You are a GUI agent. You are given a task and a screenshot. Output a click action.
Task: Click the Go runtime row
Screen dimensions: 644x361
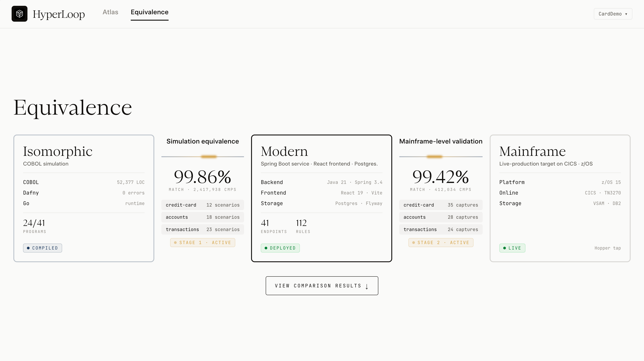(84, 203)
